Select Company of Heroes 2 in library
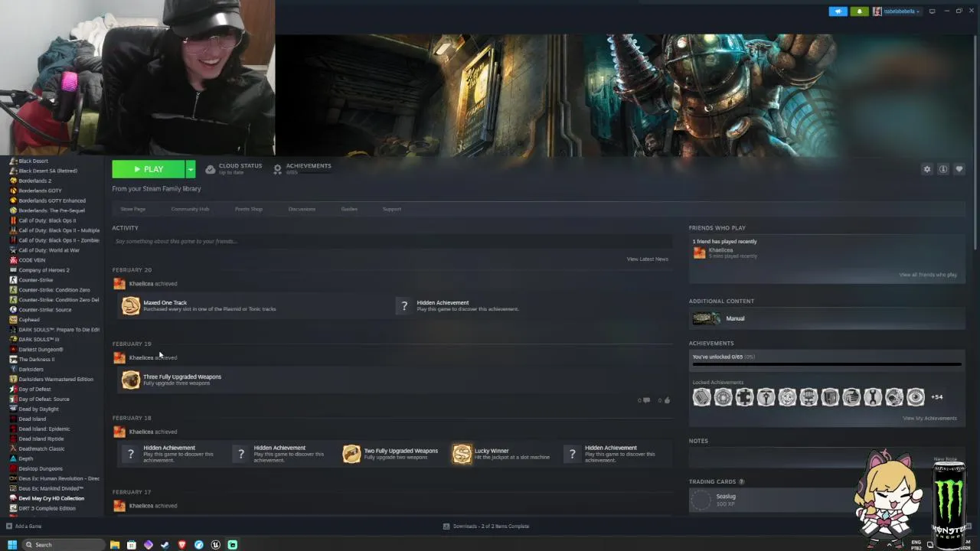The image size is (980, 551). tap(44, 270)
